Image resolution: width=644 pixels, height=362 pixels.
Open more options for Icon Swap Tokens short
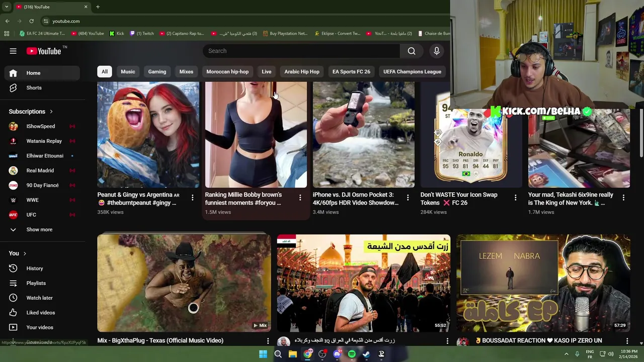point(515,198)
